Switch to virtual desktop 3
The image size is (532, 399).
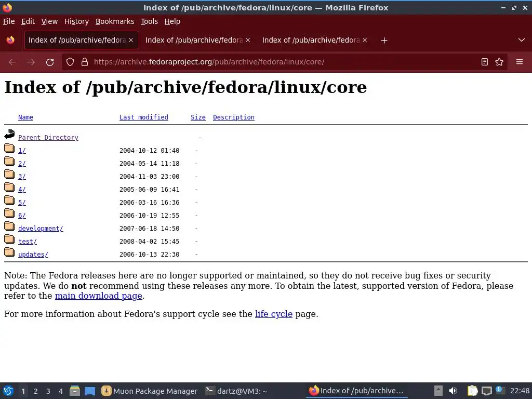pyautogui.click(x=48, y=391)
